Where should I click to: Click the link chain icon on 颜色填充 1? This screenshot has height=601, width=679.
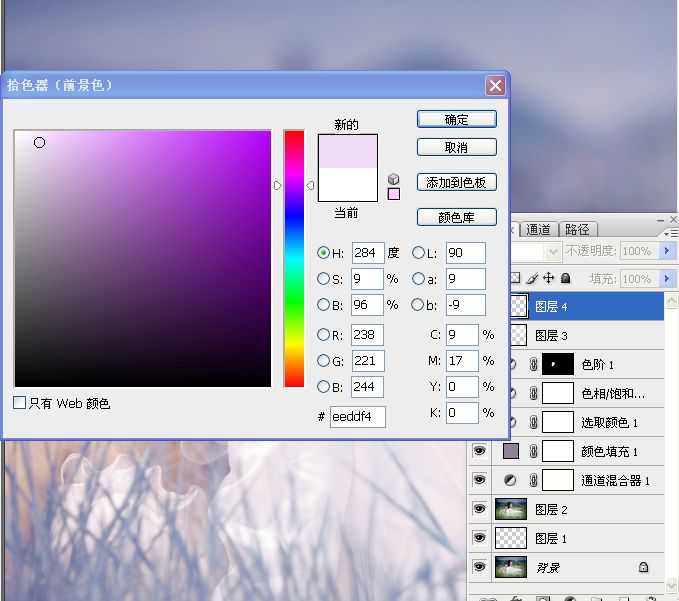pos(534,451)
